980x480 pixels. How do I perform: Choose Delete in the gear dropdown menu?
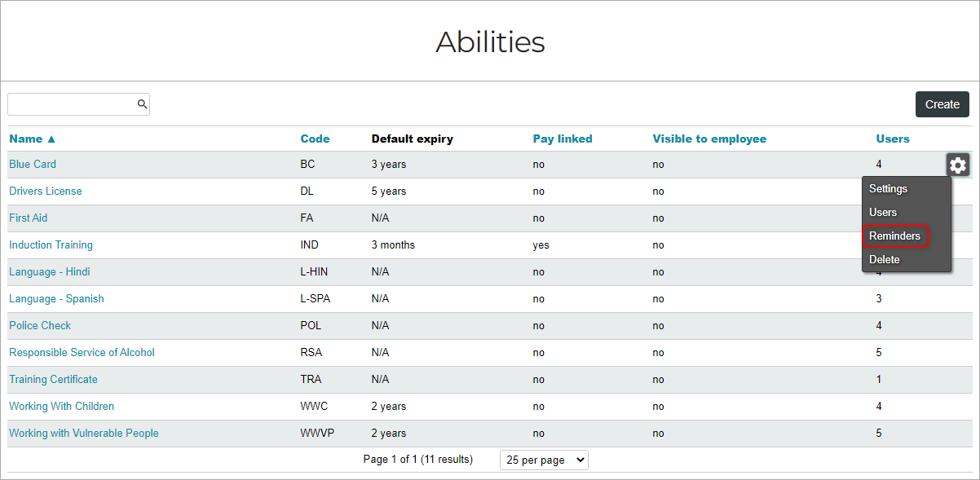[885, 259]
